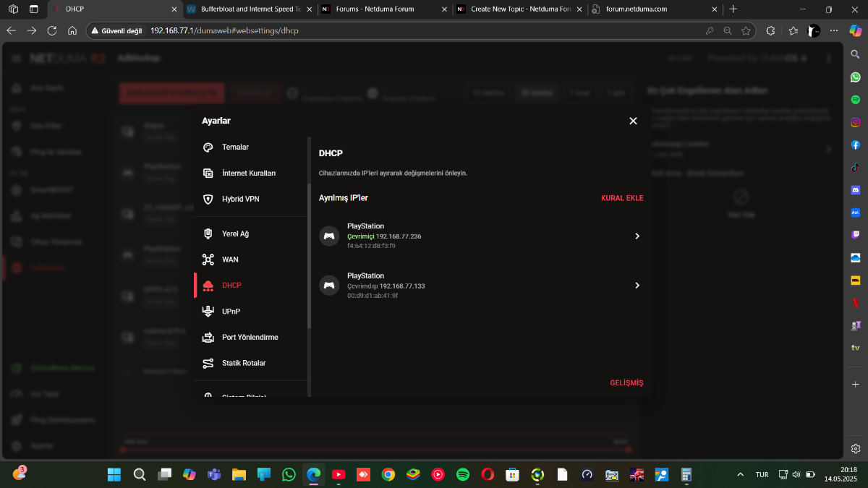The image size is (868, 488).
Task: Open Opera from the taskbar
Action: (488, 474)
